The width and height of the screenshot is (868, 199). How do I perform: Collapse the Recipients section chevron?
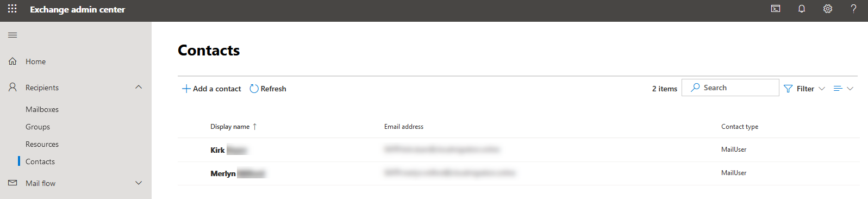(x=139, y=87)
